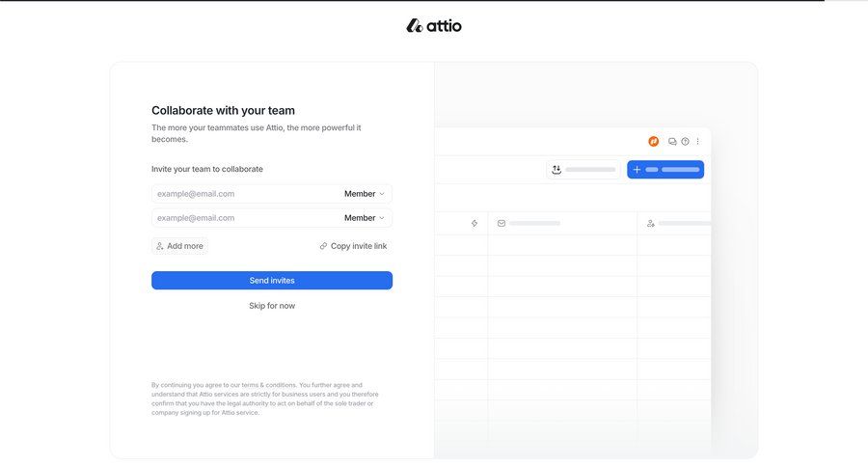868x467 pixels.
Task: Click Copy invite link
Action: tap(353, 246)
